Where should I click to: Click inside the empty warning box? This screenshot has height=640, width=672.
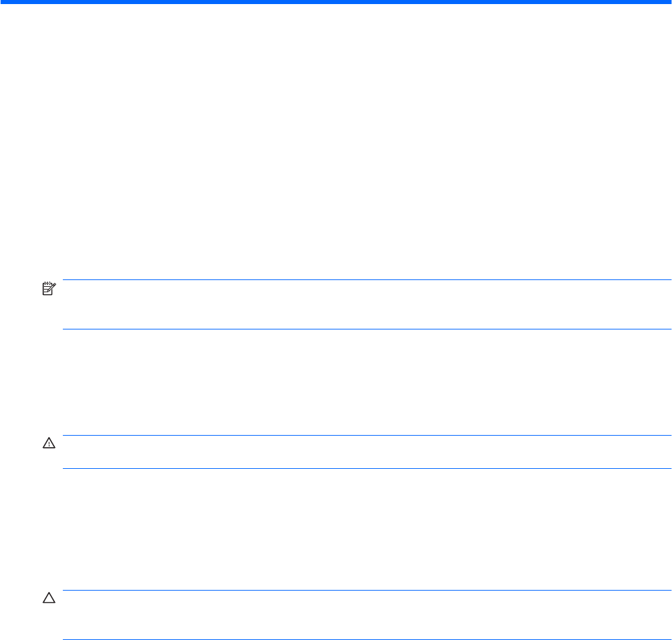coord(365,452)
